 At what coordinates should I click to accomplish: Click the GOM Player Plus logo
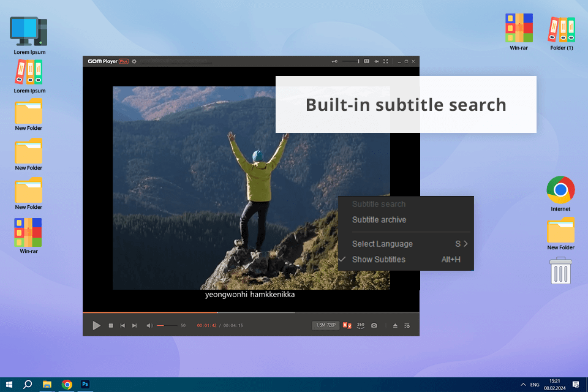coord(108,61)
